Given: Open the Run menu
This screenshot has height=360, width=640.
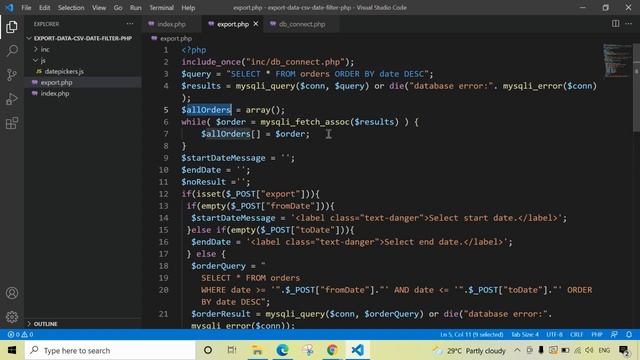Looking at the screenshot, I should click(136, 8).
